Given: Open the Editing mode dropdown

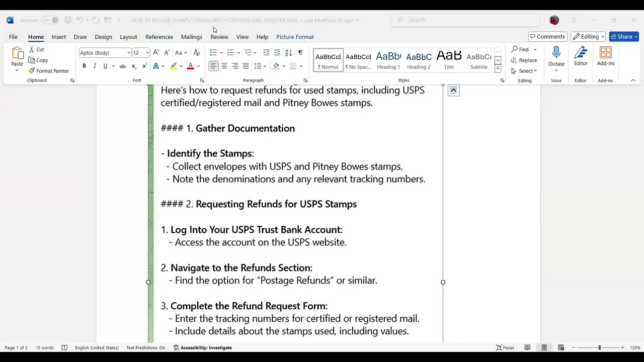Looking at the screenshot, I should [588, 37].
